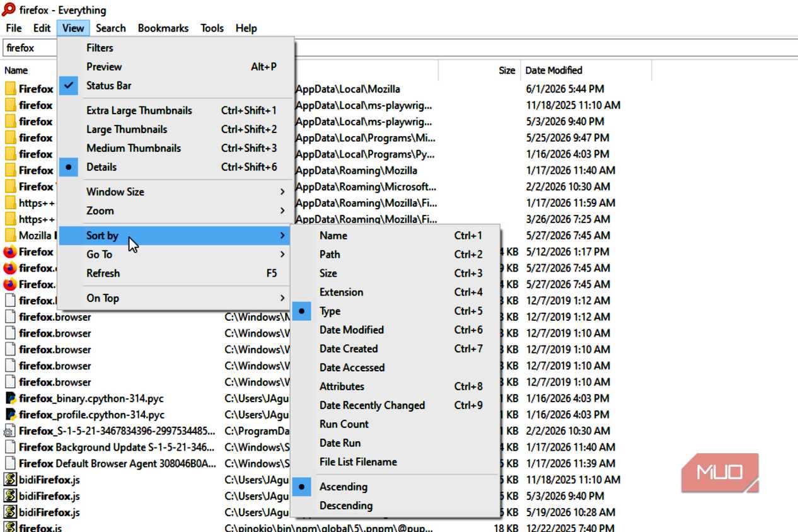Click folder icon of AppData\Local\Mozilla row
Screen dimensions: 798x532
coord(10,89)
